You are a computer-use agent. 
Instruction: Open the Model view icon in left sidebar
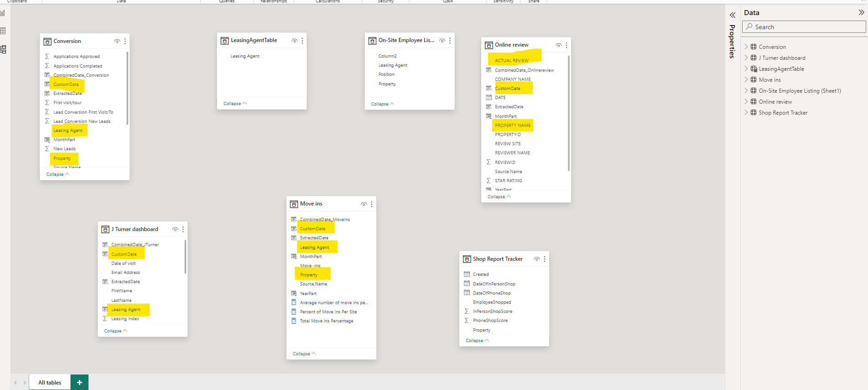(3, 49)
